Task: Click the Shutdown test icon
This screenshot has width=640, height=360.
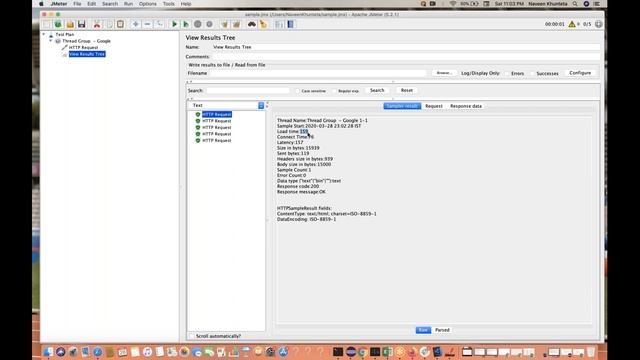Action: (x=209, y=24)
